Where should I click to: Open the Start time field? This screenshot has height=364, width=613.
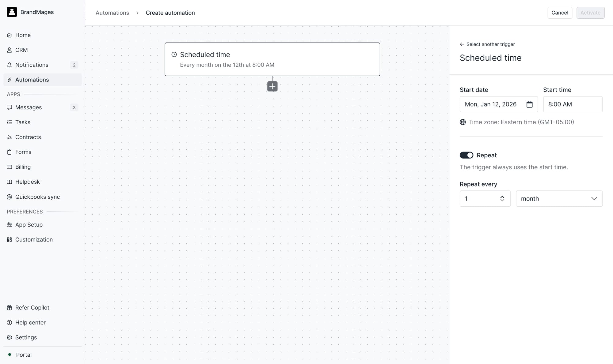point(573,104)
